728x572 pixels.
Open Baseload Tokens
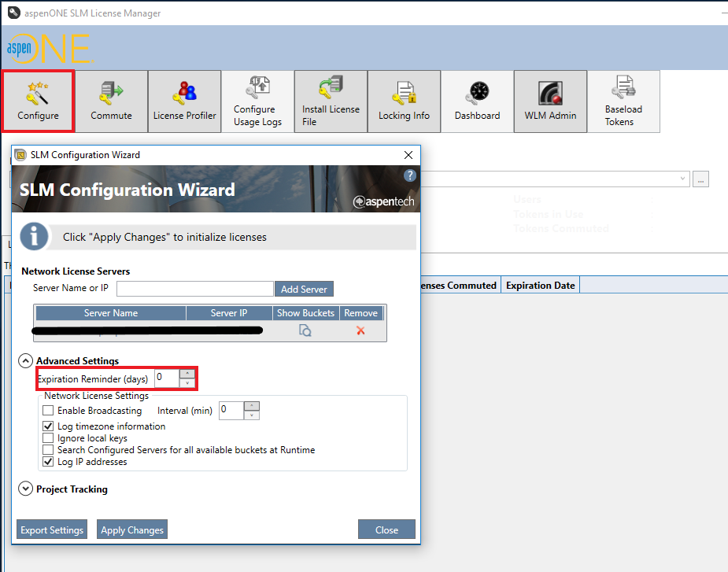coord(623,101)
